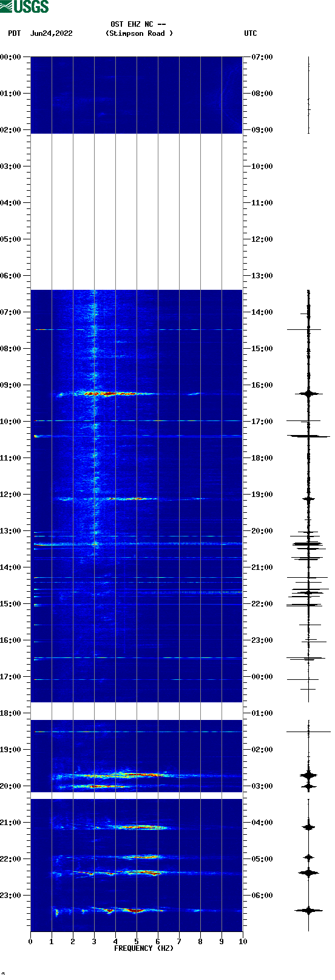
Task: Click the 10 Hz frequency tick label
Action: 243,942
